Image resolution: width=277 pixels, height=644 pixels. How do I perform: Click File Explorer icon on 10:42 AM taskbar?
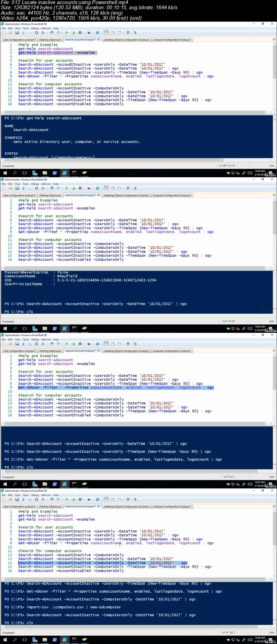point(45,328)
